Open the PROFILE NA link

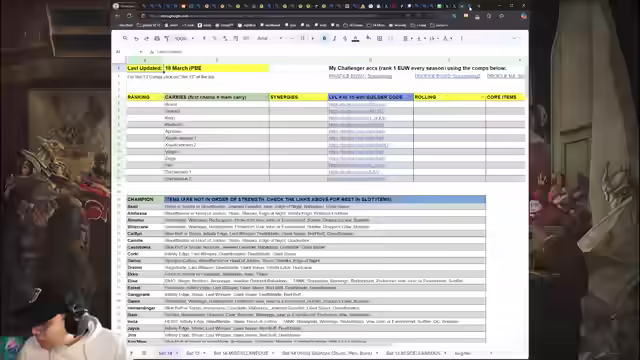pos(505,76)
